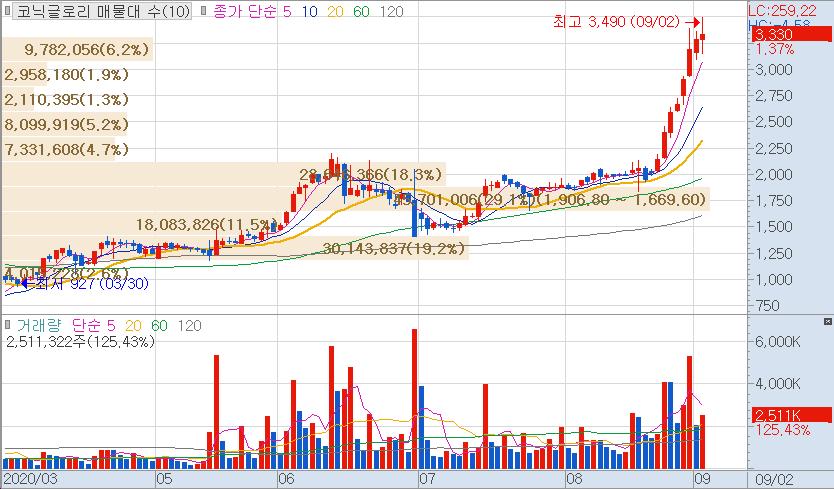The image size is (834, 489).
Task: Click the 2,958,180(1.9%) volume profile bar
Action: click(x=66, y=74)
